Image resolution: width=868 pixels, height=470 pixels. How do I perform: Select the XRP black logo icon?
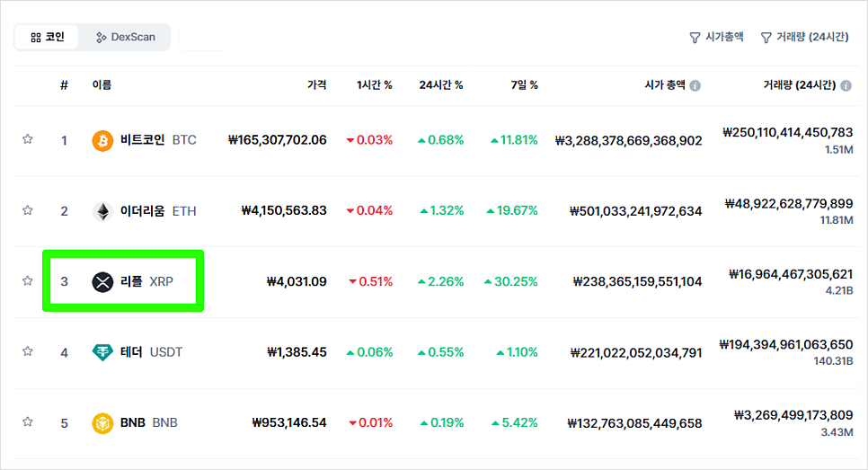click(102, 282)
